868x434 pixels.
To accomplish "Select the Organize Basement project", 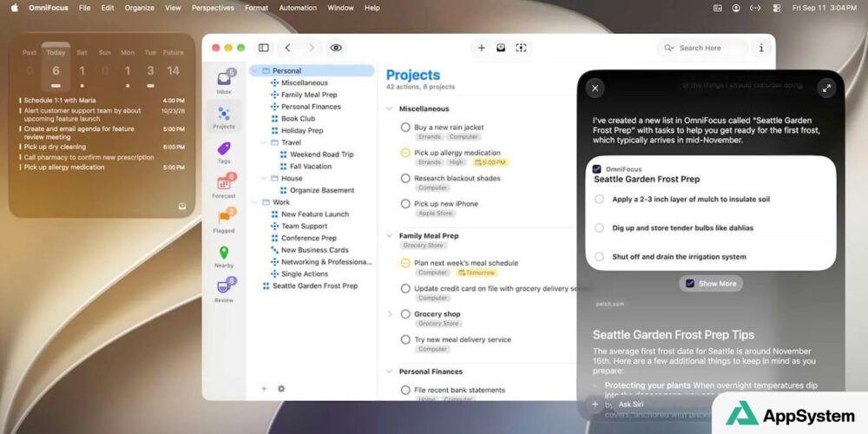I will pyautogui.click(x=322, y=190).
